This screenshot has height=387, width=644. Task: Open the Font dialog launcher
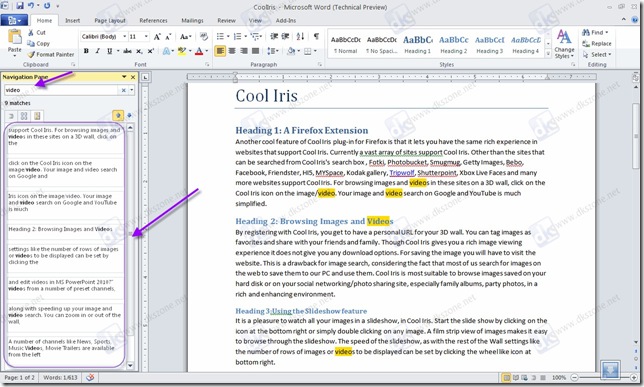tap(207, 64)
